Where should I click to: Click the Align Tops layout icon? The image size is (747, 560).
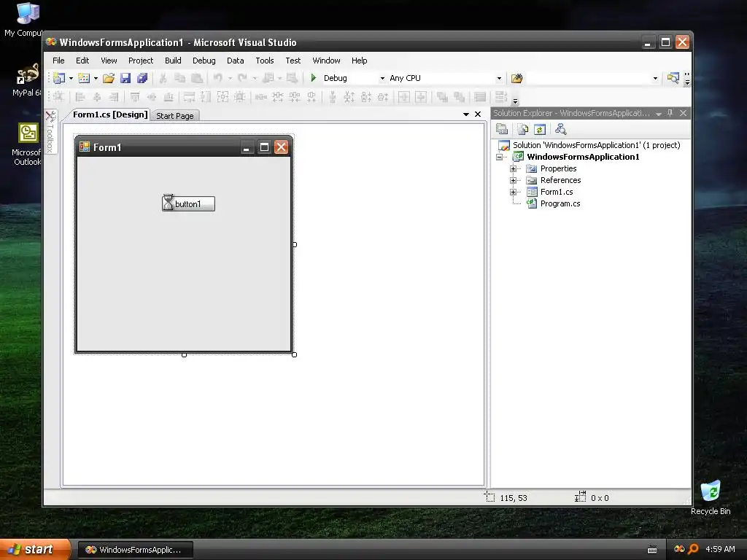[135, 97]
